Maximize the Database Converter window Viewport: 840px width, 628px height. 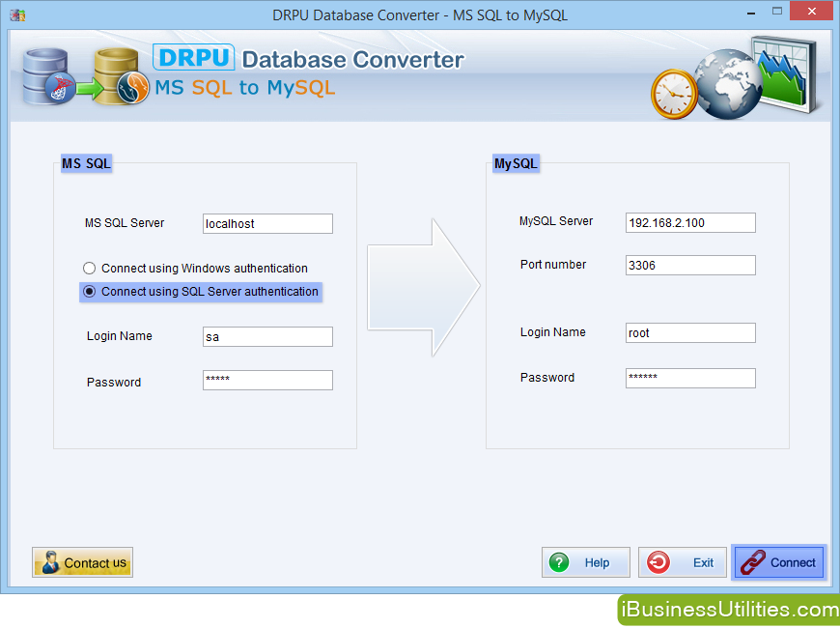[777, 12]
